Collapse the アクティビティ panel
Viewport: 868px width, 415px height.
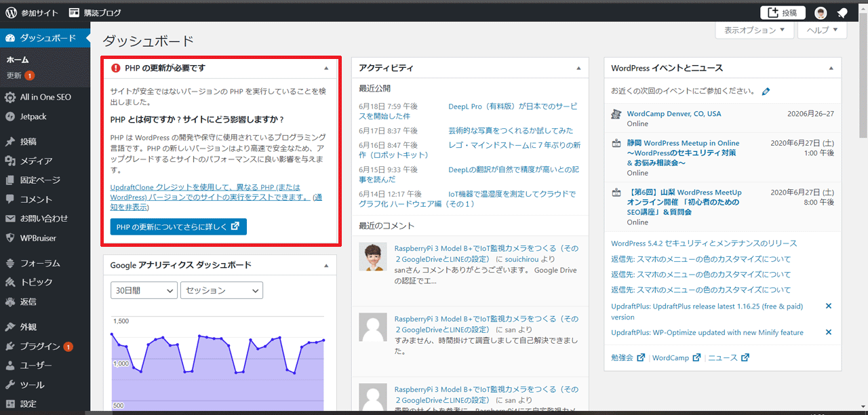[x=578, y=68]
